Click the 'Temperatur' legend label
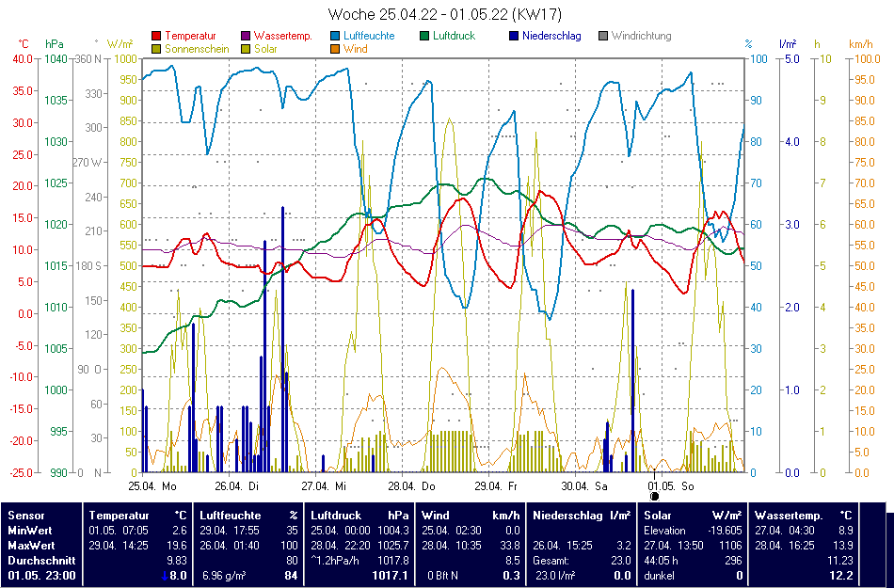The width and height of the screenshot is (894, 588). click(190, 36)
